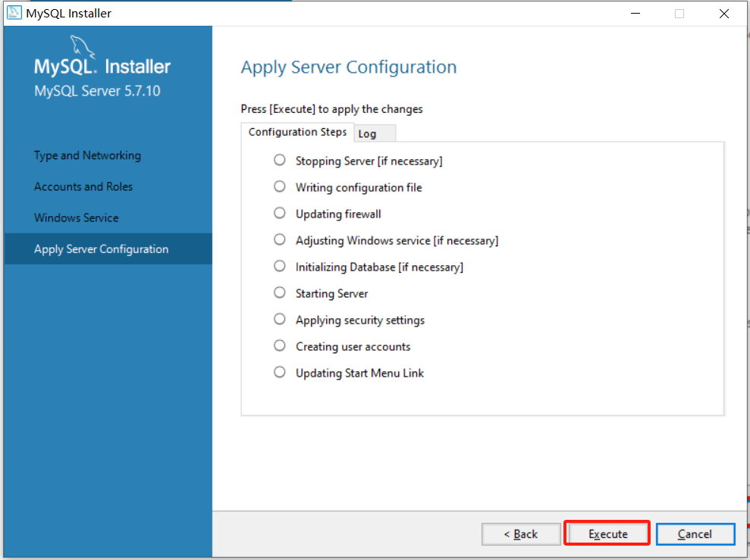Click the Adjusting Windows service step circle
The height and width of the screenshot is (560, 750).
280,239
